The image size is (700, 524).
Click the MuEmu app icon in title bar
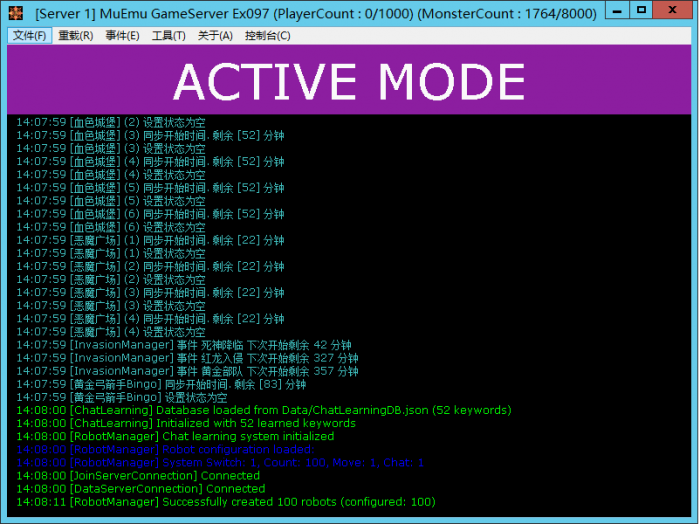[x=16, y=13]
